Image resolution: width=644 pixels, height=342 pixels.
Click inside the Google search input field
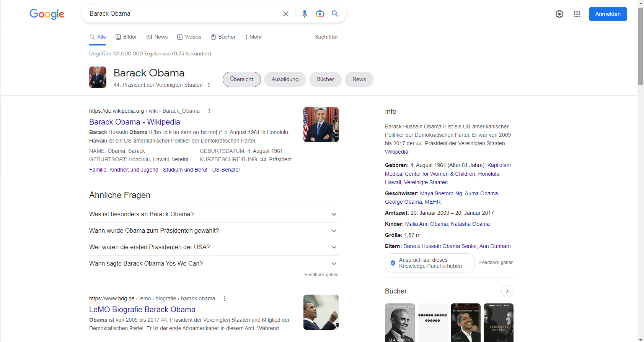pyautogui.click(x=184, y=14)
